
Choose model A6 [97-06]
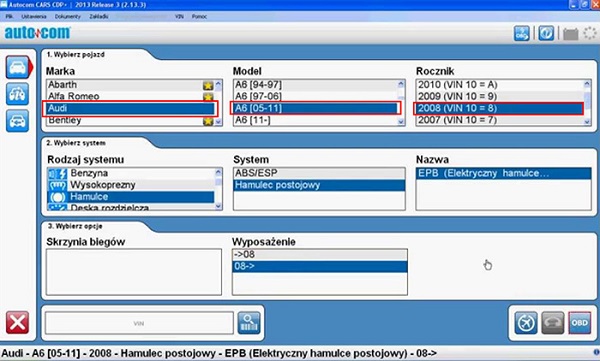pos(315,96)
